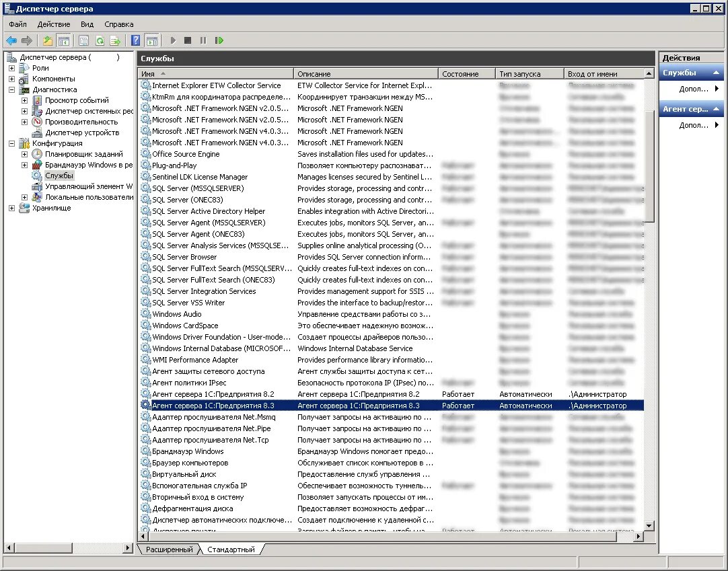Open Допол... submenu under Службы actions
The image size is (728, 571).
693,89
